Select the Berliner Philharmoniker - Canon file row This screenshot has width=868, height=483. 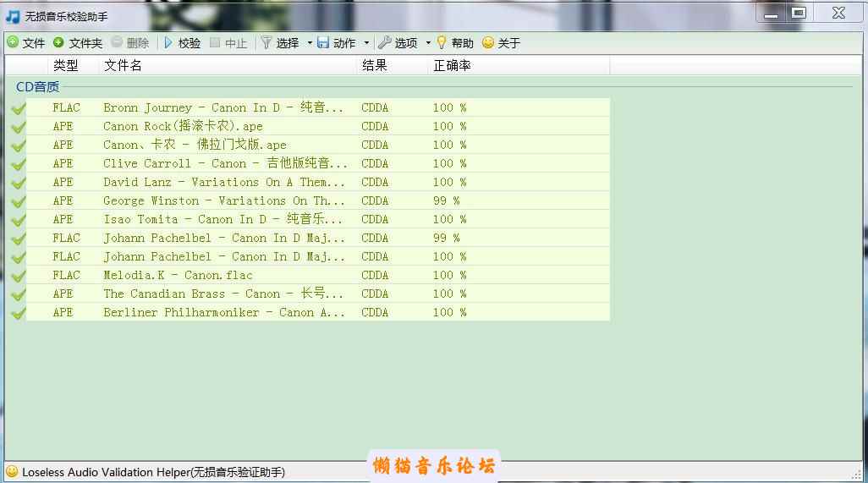pyautogui.click(x=224, y=313)
